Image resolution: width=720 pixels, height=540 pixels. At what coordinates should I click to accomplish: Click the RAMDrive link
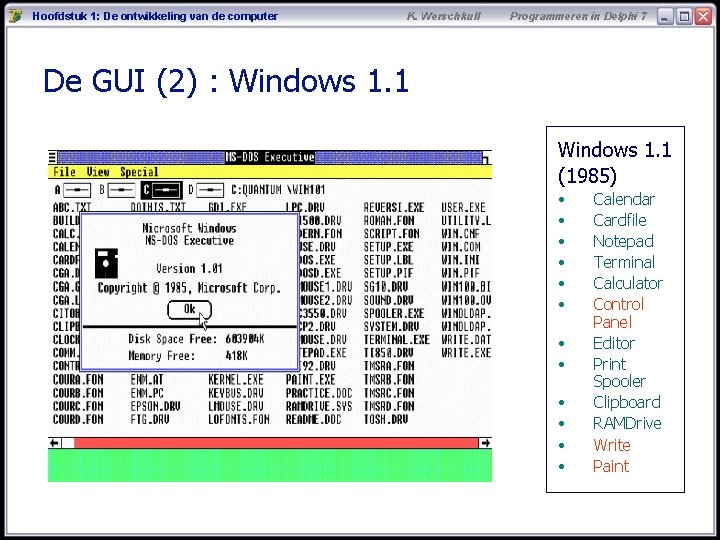click(x=627, y=423)
